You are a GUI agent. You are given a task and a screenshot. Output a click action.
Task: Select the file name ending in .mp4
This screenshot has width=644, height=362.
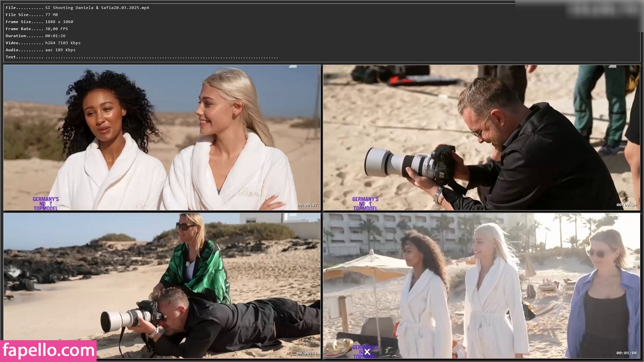click(x=97, y=8)
